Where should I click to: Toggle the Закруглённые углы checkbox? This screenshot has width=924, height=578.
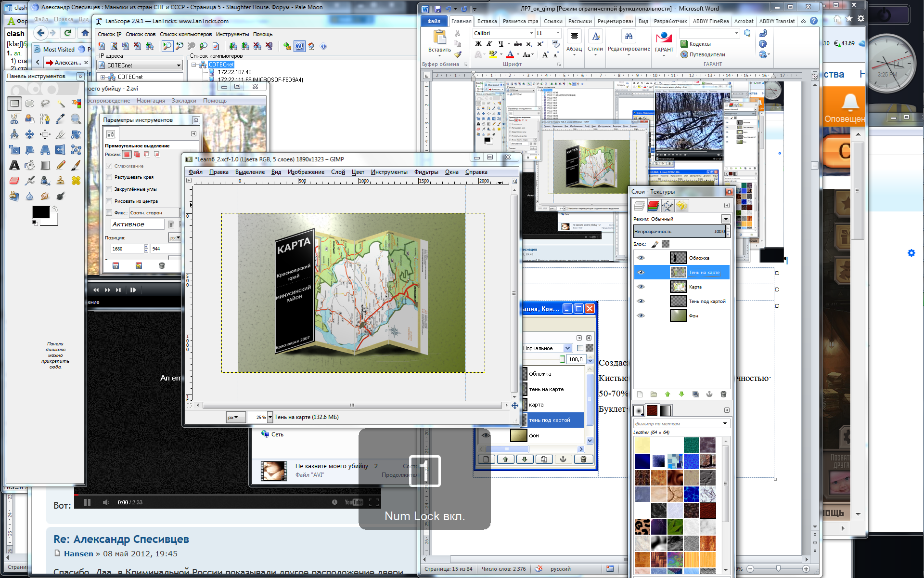109,189
